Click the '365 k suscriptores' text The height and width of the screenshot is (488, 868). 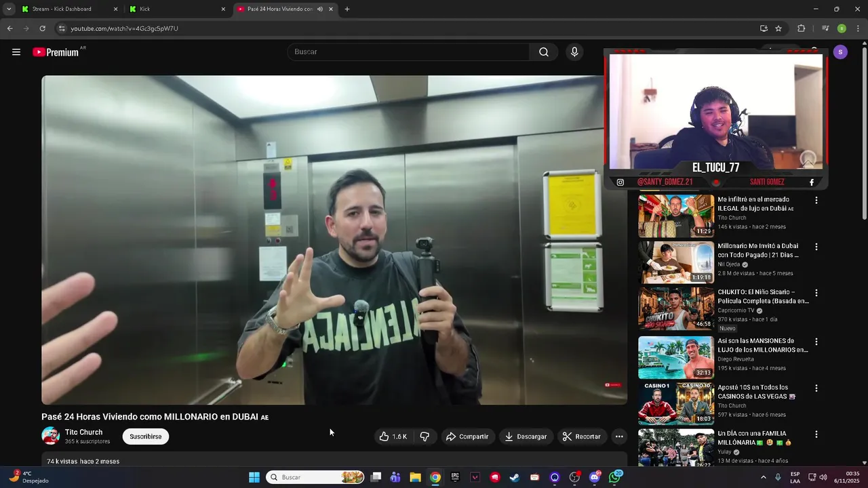[87, 441]
